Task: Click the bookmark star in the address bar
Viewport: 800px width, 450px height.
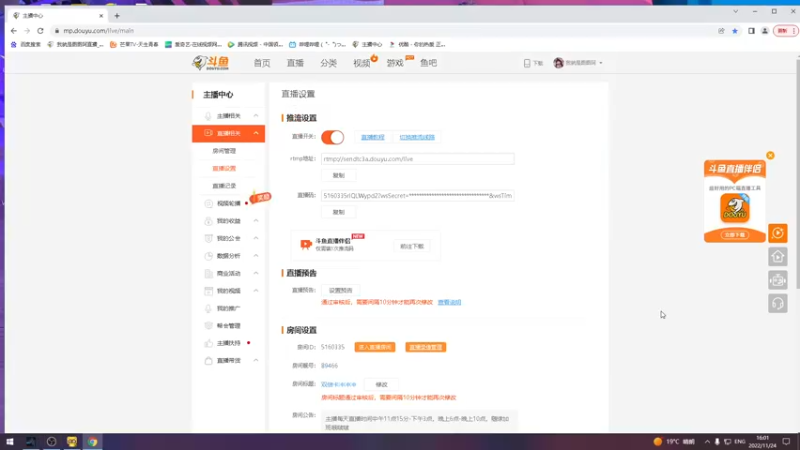Action: 735,31
